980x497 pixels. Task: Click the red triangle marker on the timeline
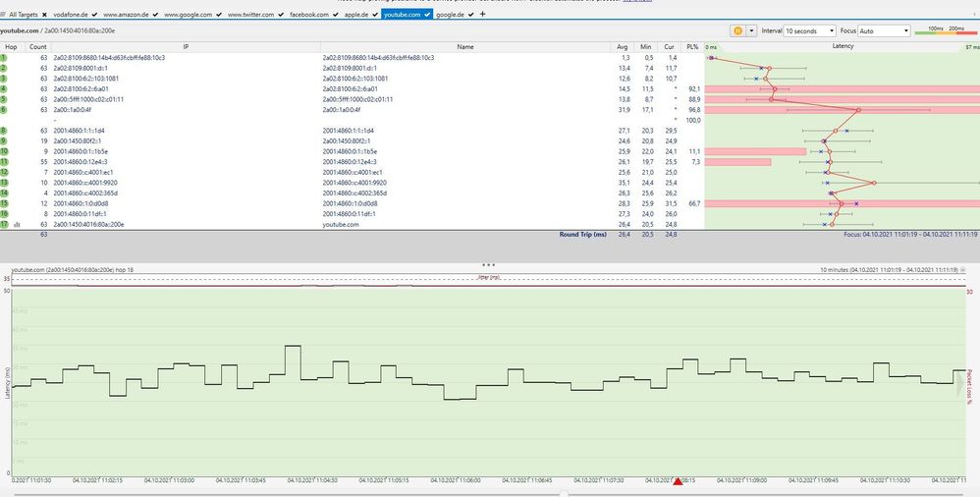(679, 480)
